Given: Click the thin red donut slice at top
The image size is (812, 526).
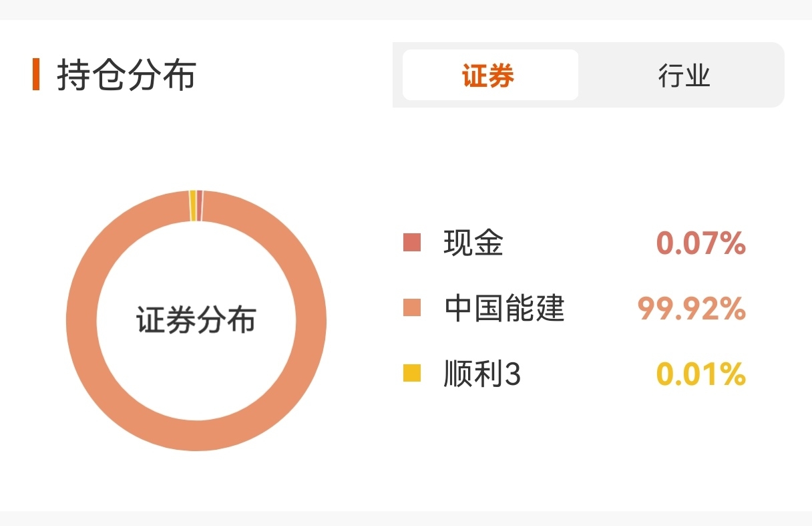Looking at the screenshot, I should pyautogui.click(x=200, y=205).
